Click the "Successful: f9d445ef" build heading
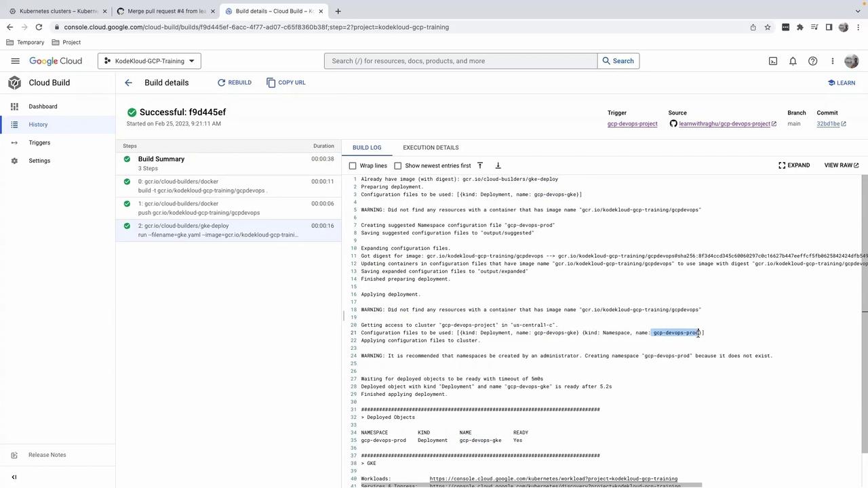868x488 pixels. 182,112
